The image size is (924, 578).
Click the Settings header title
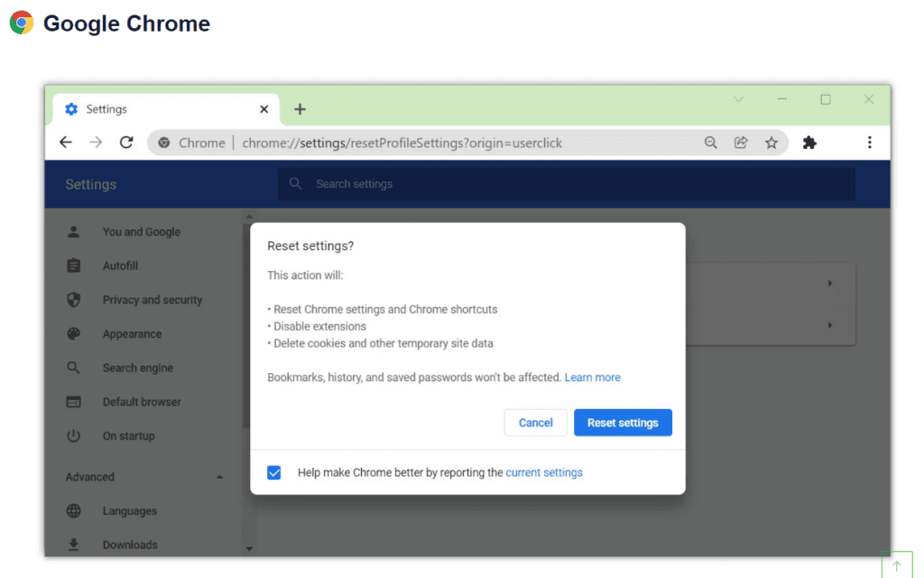click(91, 184)
